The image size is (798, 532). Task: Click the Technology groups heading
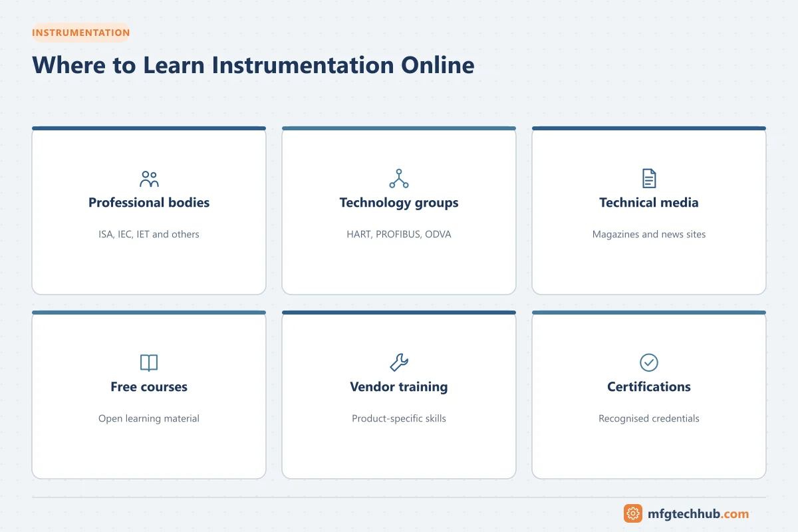399,203
